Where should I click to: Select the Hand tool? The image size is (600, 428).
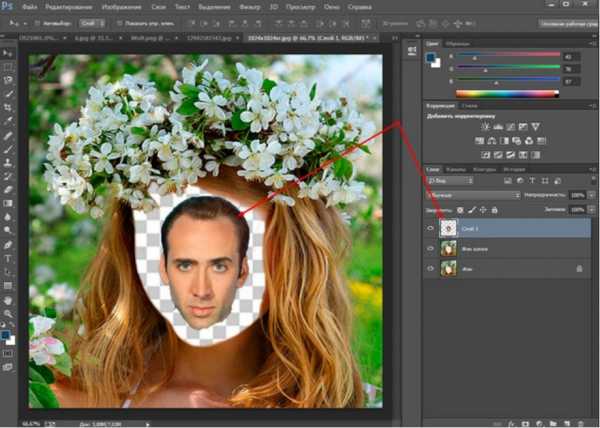pos(8,298)
